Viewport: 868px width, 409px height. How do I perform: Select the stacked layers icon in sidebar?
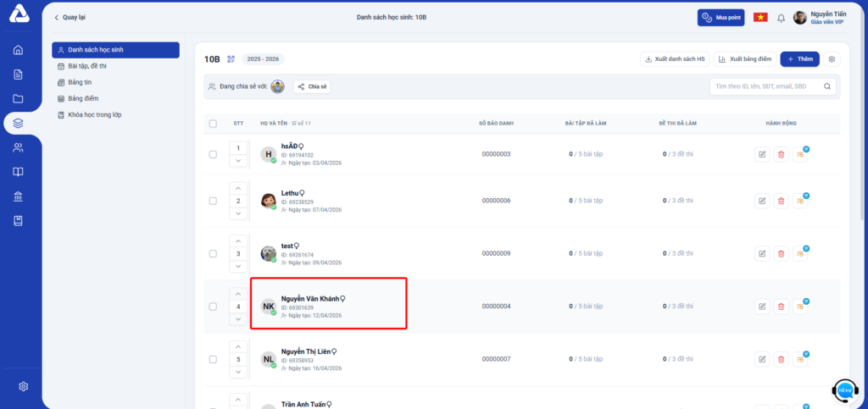click(x=19, y=124)
